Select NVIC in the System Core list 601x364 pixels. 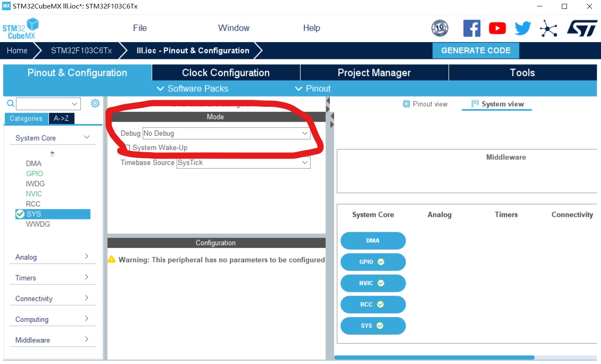[x=34, y=194]
